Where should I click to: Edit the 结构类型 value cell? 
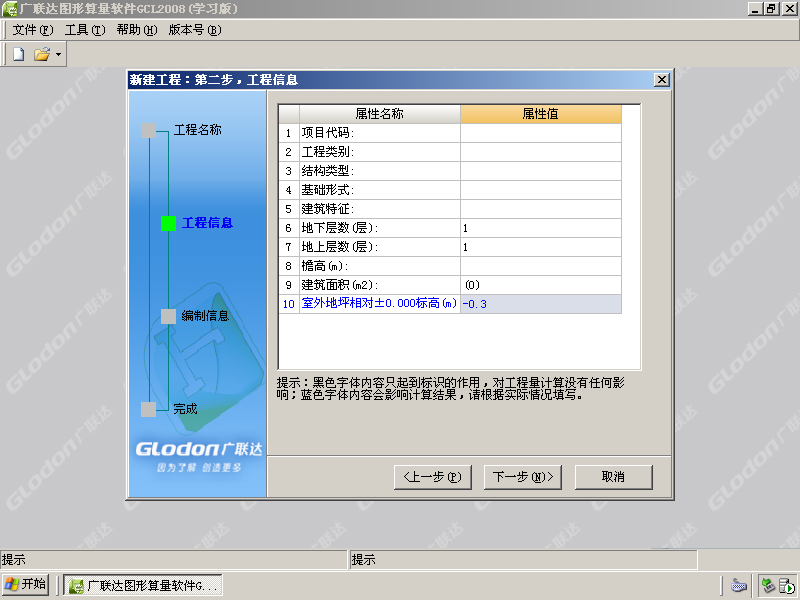[541, 171]
